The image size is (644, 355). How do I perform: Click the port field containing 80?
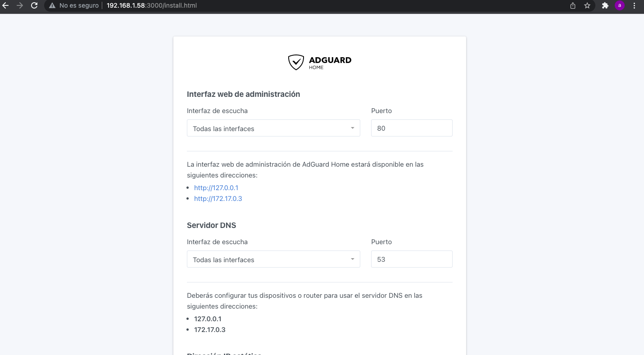point(412,128)
